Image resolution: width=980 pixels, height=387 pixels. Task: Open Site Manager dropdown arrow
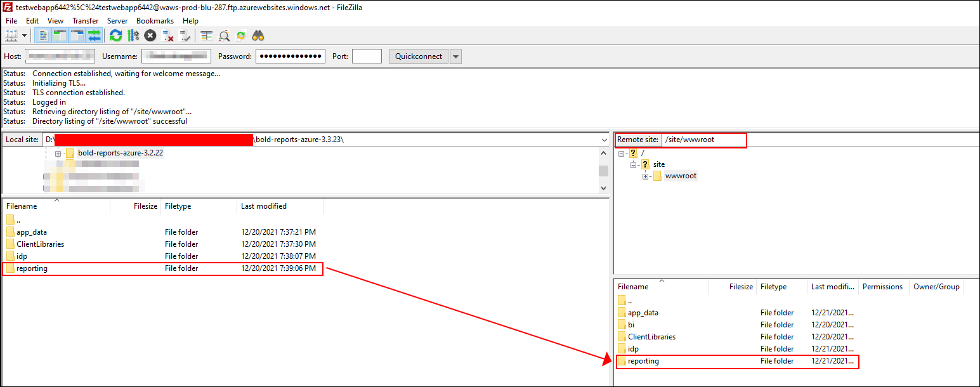25,36
